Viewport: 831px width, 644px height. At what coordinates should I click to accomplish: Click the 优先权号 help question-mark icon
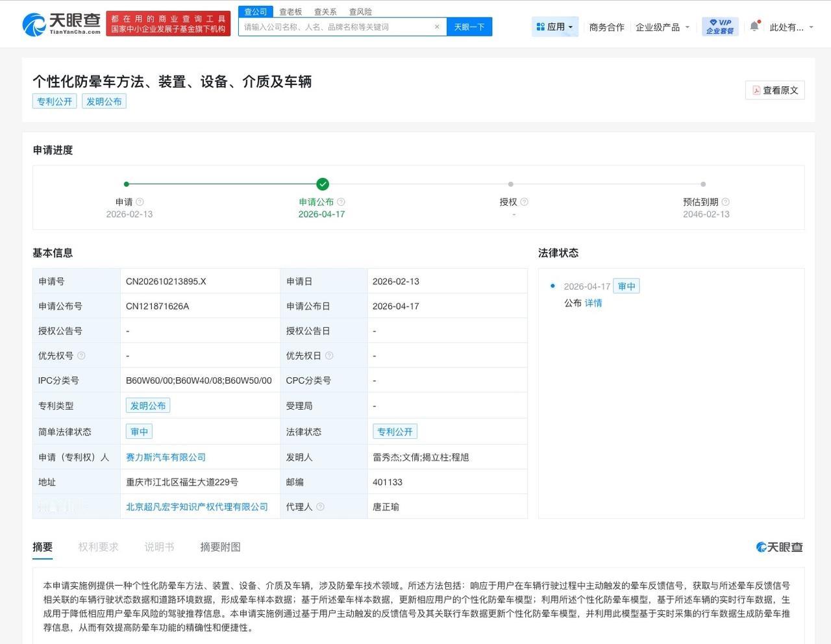(81, 355)
